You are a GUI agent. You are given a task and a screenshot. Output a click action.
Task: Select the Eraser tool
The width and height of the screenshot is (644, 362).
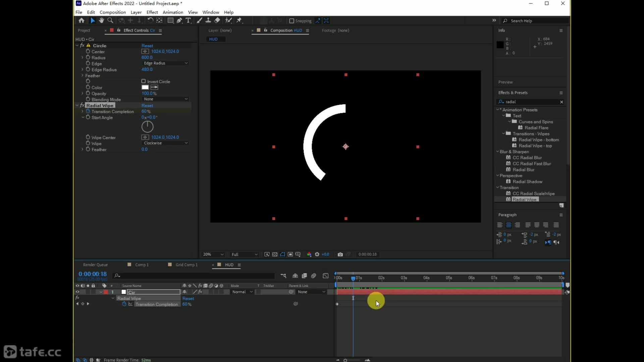(217, 20)
